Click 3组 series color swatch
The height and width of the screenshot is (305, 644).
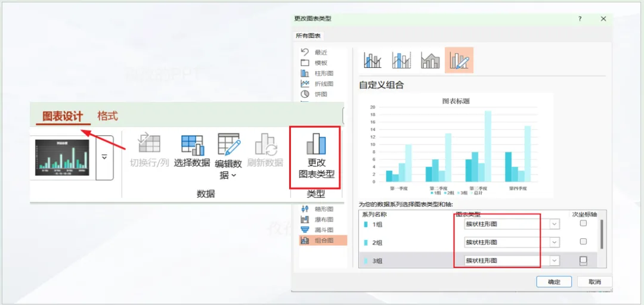pyautogui.click(x=366, y=261)
